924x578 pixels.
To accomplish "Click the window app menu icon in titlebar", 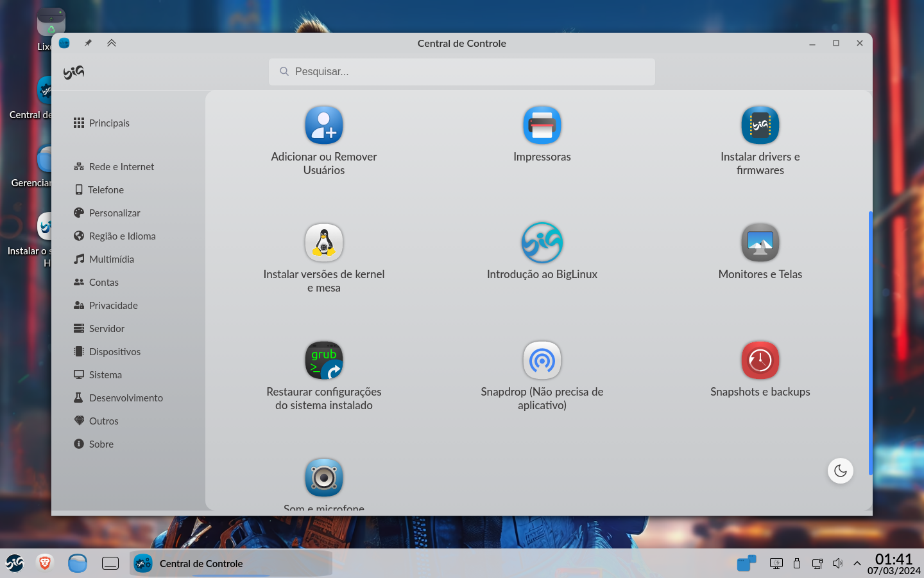I will pyautogui.click(x=64, y=43).
